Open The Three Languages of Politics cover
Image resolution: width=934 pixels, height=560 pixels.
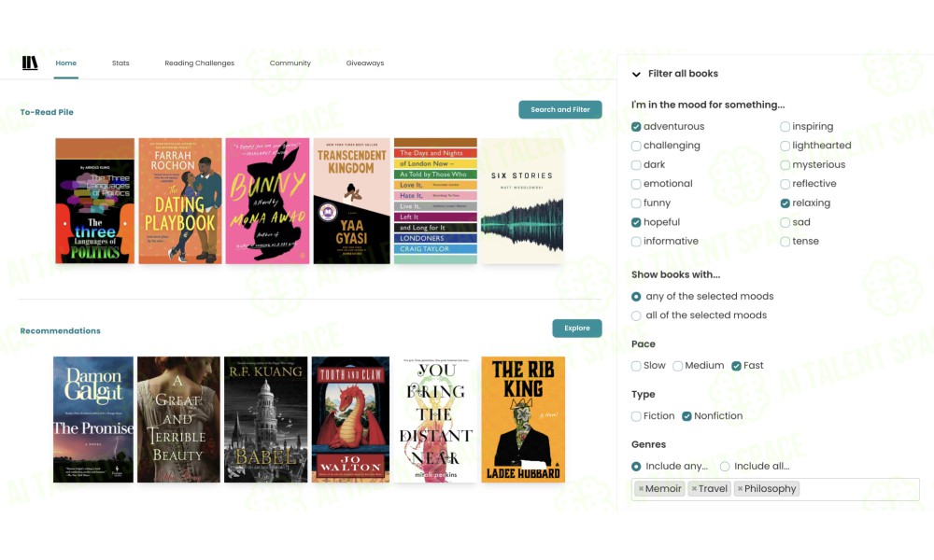tap(94, 202)
